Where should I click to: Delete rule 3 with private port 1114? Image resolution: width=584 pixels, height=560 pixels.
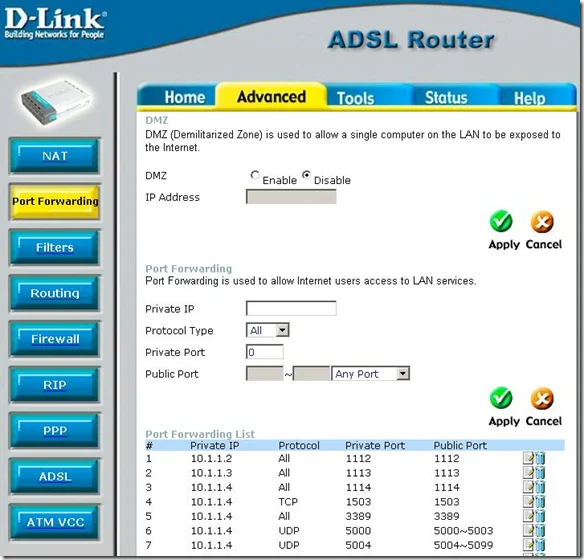tap(540, 487)
